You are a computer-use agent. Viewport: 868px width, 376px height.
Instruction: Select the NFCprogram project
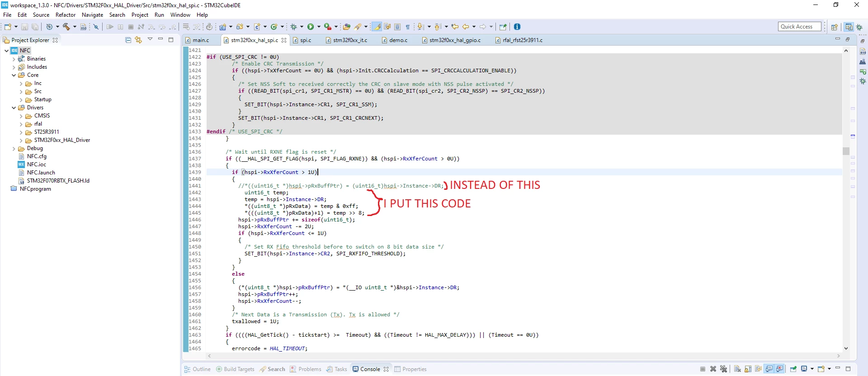(x=35, y=189)
